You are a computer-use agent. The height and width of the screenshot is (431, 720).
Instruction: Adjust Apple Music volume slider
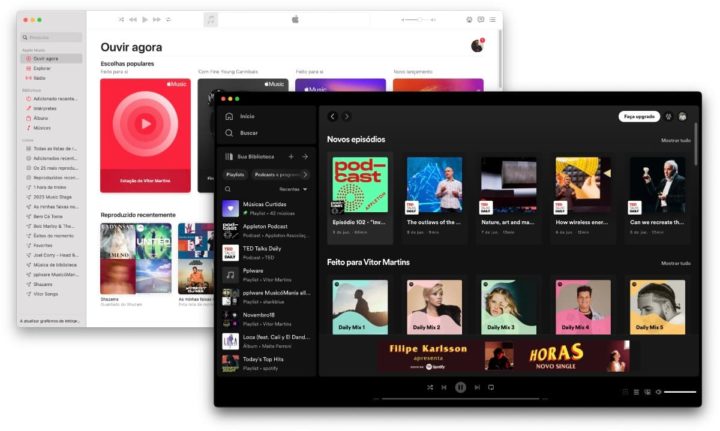click(418, 20)
